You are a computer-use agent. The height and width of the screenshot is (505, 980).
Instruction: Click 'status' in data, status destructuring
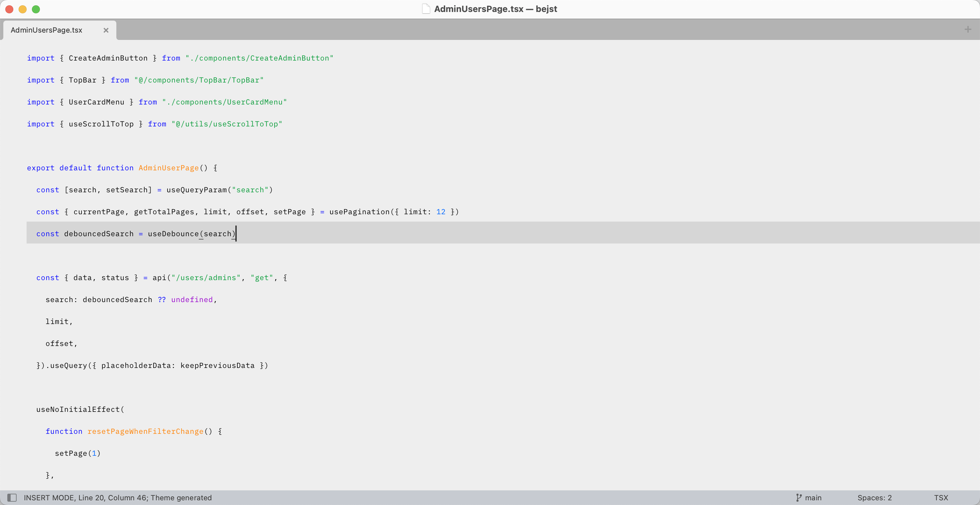pos(115,278)
